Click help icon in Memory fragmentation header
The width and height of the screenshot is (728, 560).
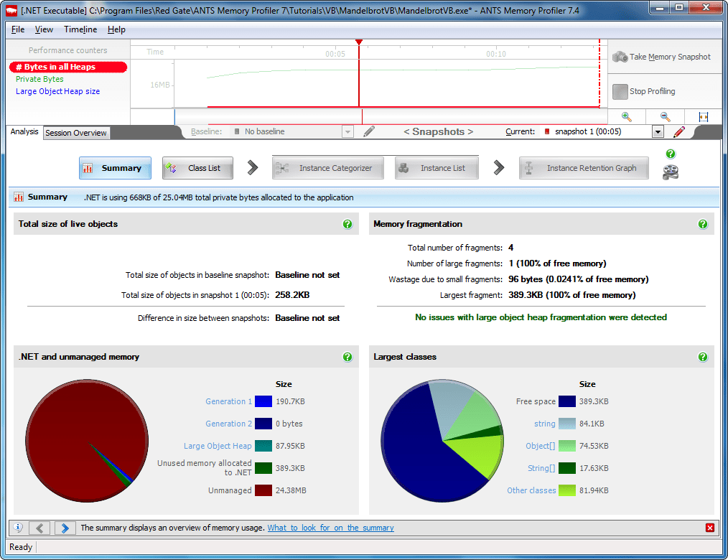tap(702, 224)
